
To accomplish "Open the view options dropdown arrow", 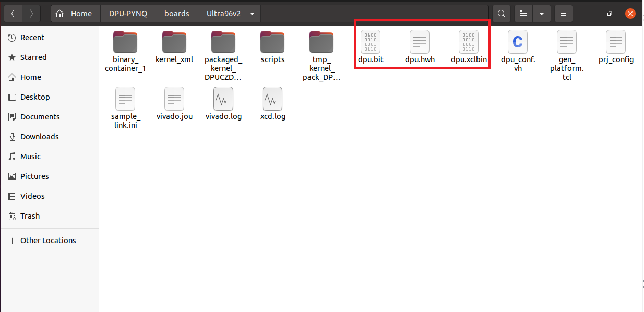I will (x=541, y=14).
